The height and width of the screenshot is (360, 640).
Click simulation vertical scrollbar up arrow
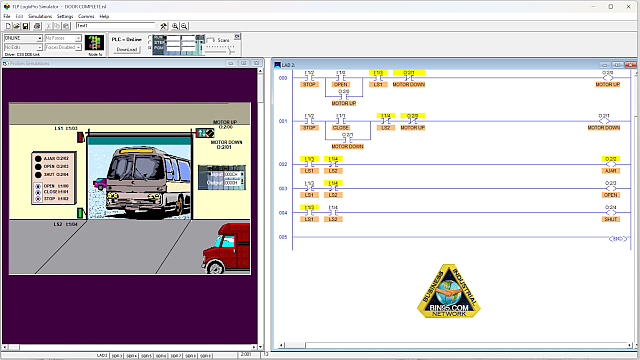pyautogui.click(x=260, y=71)
